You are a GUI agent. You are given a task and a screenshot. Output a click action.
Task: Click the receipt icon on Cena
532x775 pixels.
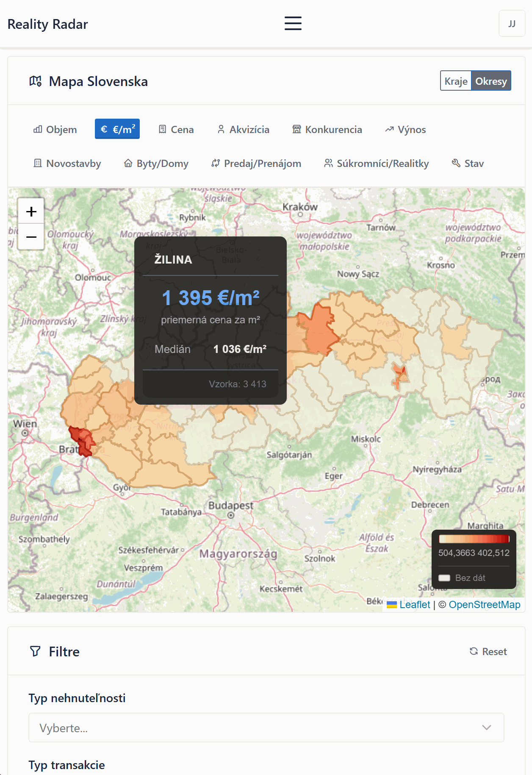click(162, 129)
